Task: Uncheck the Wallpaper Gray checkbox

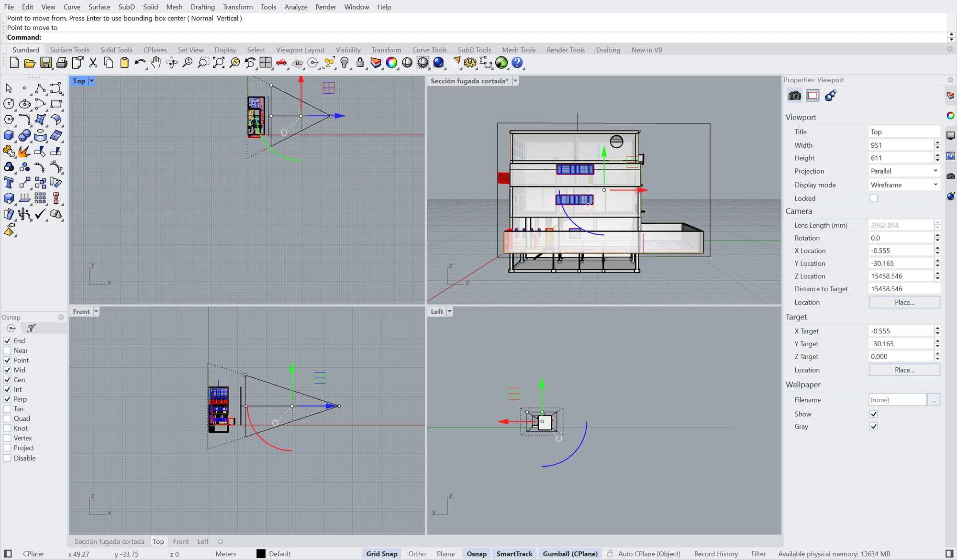Action: pos(874,427)
